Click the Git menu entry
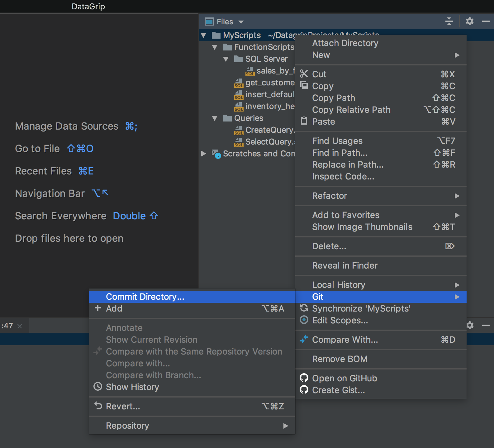Image resolution: width=494 pixels, height=448 pixels. [381, 297]
